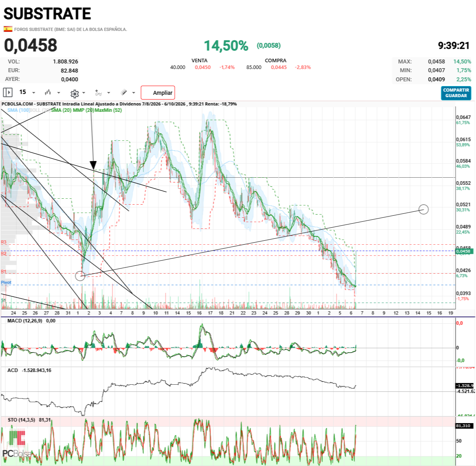The height and width of the screenshot is (466, 476).
Task: Select the drawing tools pencil icon
Action: pos(124,92)
